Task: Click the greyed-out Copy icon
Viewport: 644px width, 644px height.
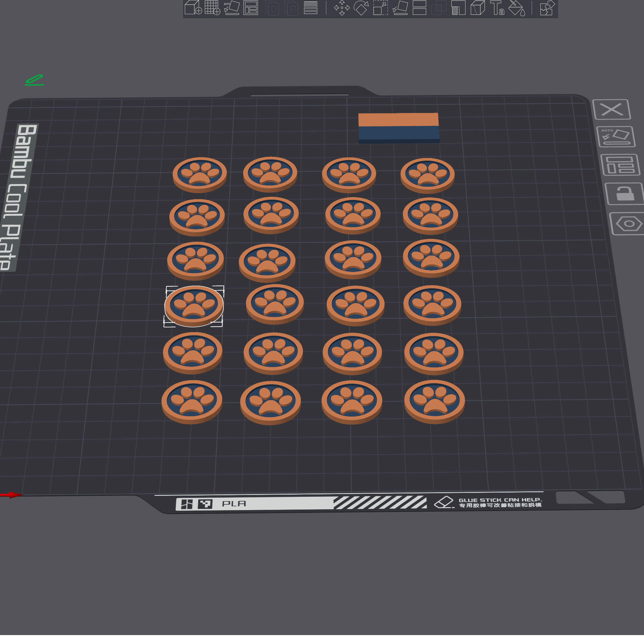Action: pos(272,8)
